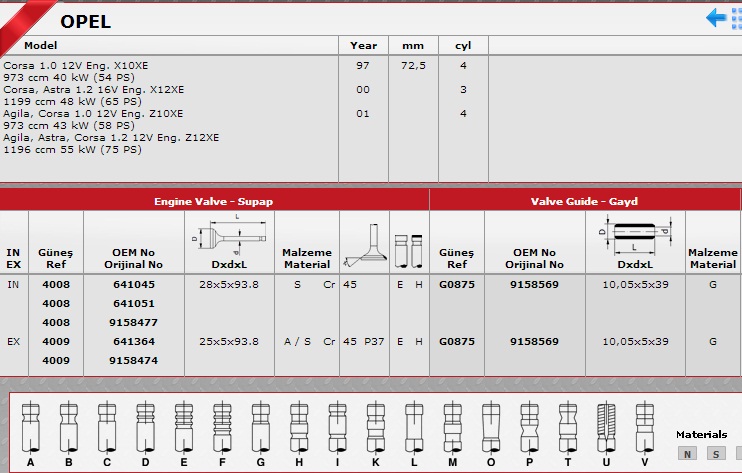The image size is (742, 473).
Task: Click the N materials swatch
Action: tap(688, 454)
